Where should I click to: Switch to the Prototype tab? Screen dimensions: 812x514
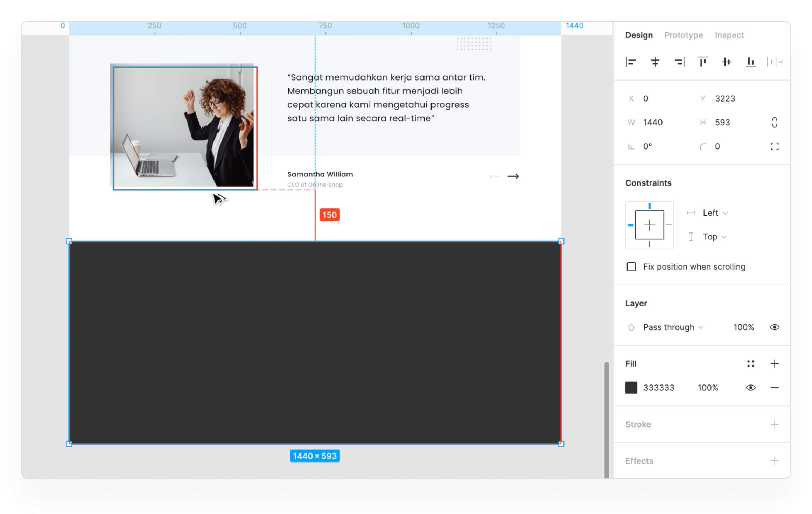[x=684, y=35]
